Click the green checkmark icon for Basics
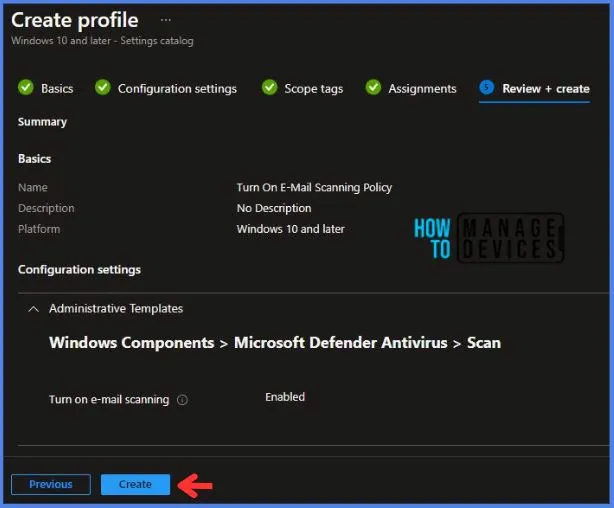Screen dimensions: 614x508 pyautogui.click(x=26, y=87)
